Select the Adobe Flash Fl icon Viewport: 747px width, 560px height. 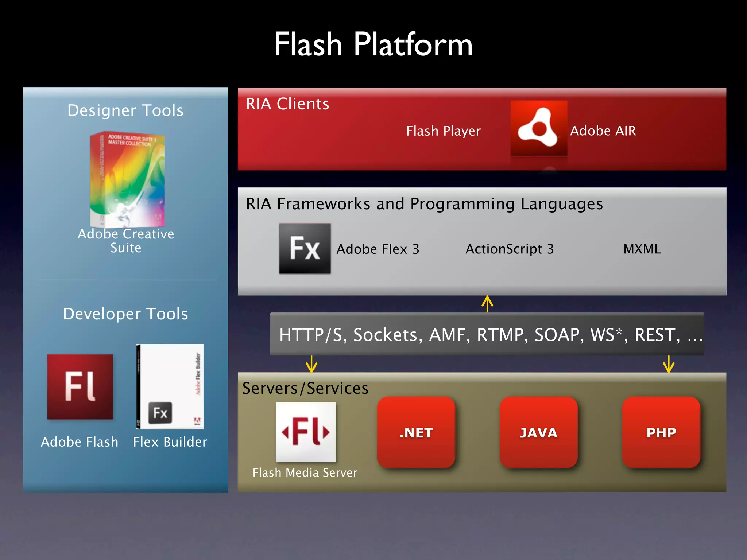coord(80,387)
